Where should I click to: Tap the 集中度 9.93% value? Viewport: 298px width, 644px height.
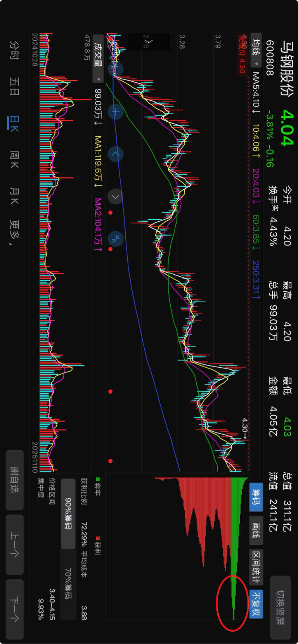coord(41,610)
